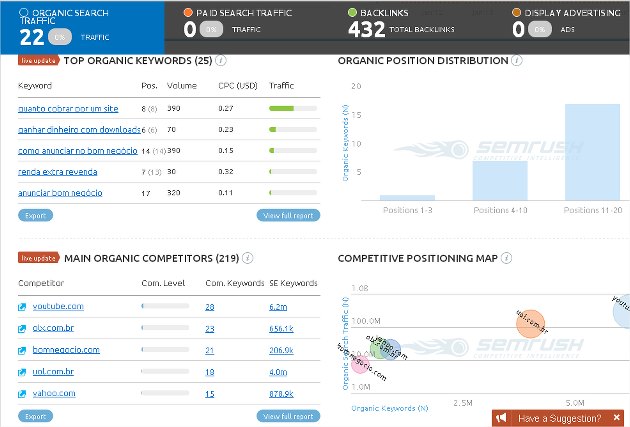The width and height of the screenshot is (630, 427).
Task: Click megaphone icon in suggestion bar
Action: coord(501,418)
